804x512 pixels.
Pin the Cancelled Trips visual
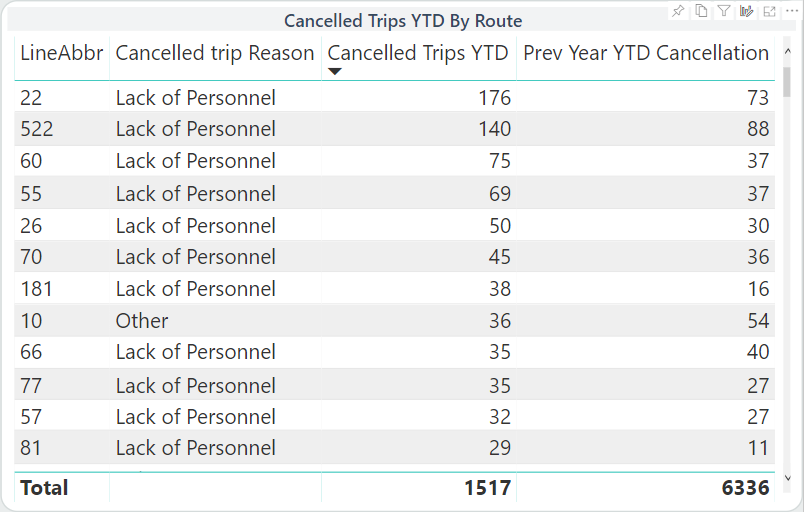[x=679, y=11]
